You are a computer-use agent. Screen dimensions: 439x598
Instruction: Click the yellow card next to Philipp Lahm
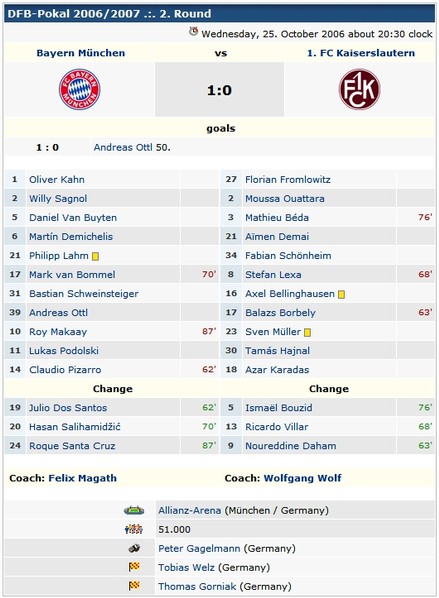(x=95, y=256)
